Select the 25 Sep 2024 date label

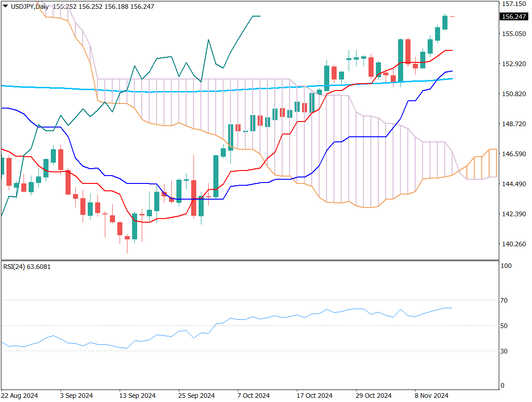click(196, 396)
